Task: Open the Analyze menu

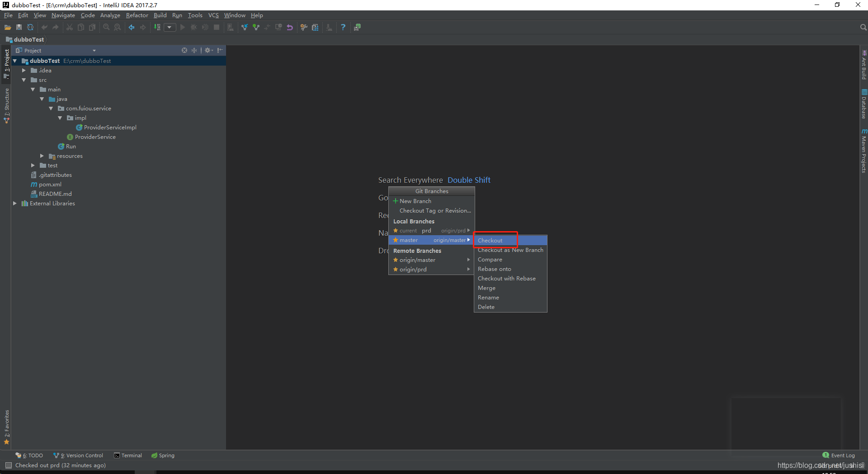Action: click(110, 15)
